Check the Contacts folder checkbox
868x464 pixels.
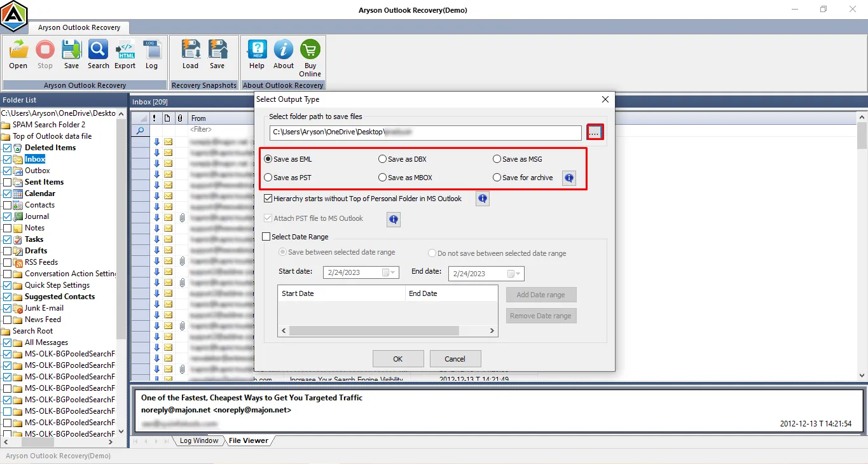(7, 205)
